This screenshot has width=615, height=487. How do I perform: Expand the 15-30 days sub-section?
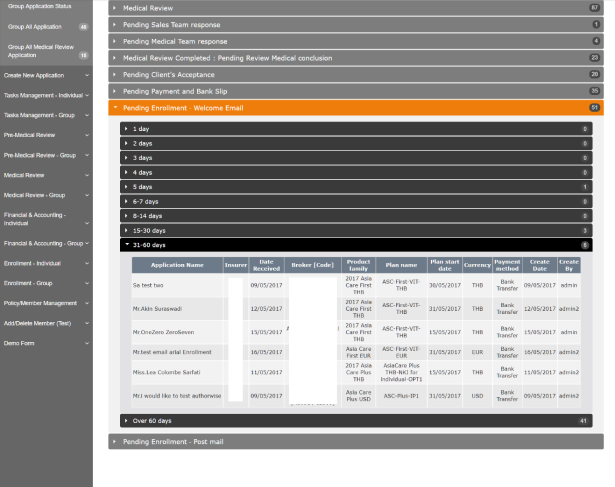tap(356, 231)
